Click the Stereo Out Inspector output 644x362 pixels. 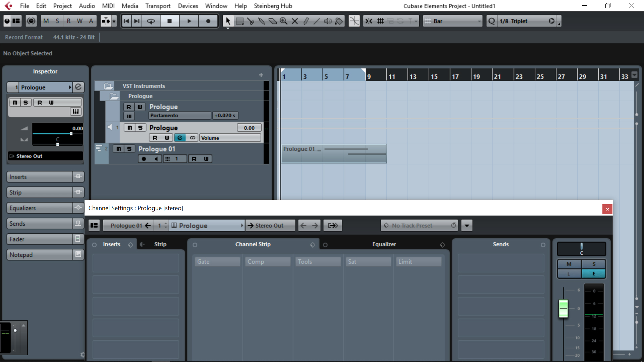point(46,156)
